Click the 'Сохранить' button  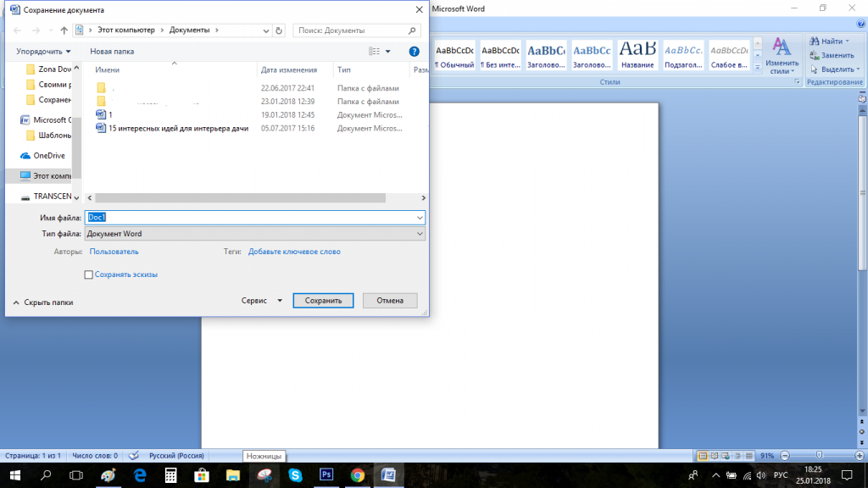pyautogui.click(x=323, y=301)
